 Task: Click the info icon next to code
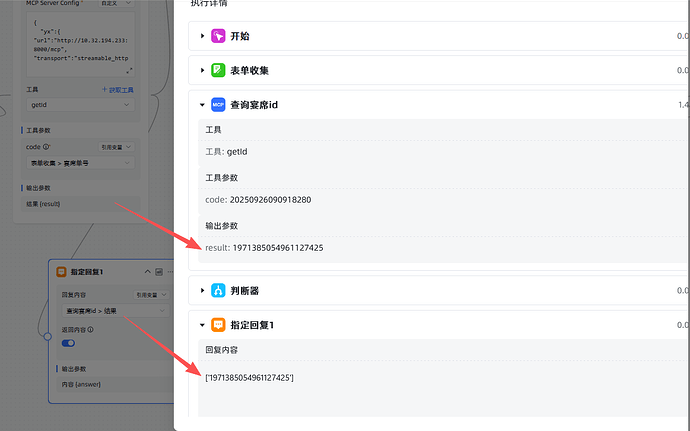point(48,147)
